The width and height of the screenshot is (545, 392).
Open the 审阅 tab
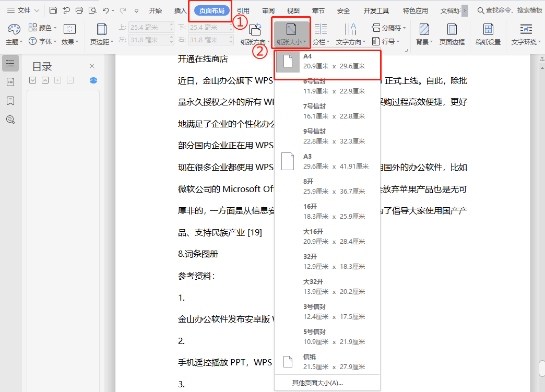(268, 11)
